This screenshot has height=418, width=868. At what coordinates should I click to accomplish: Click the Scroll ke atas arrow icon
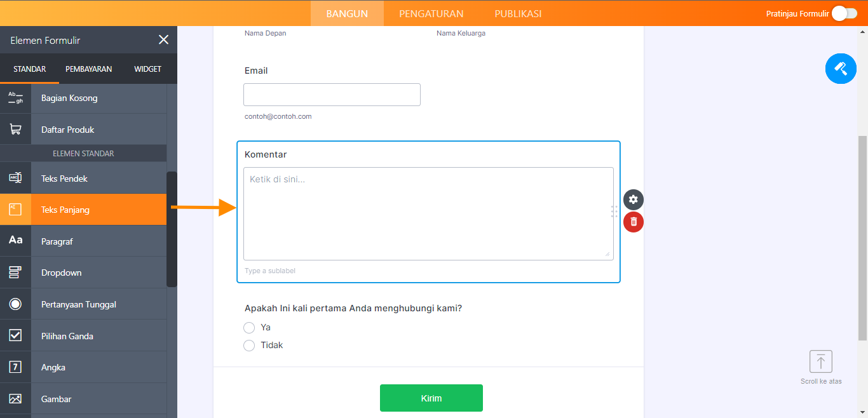[820, 362]
